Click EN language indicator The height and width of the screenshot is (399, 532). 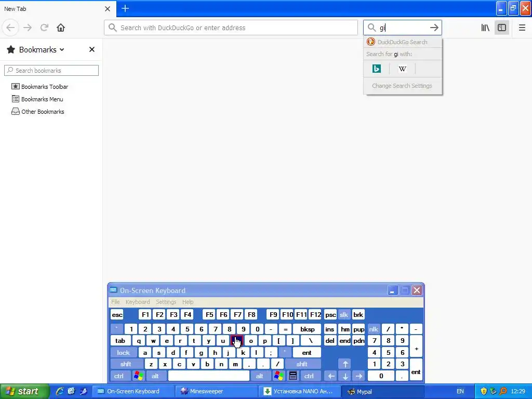click(460, 391)
